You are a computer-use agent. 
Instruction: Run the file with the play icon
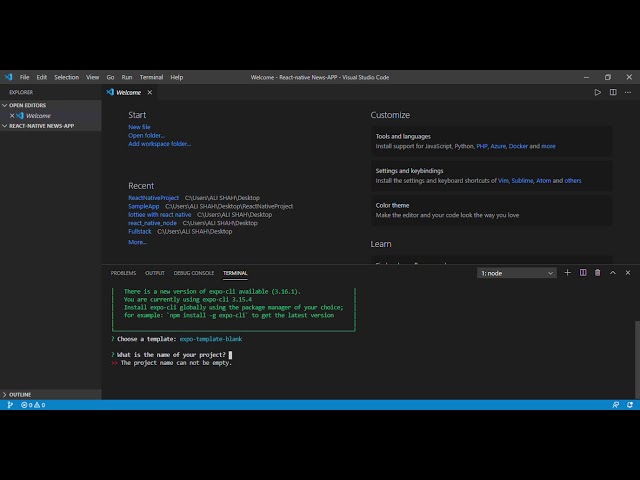(x=598, y=92)
